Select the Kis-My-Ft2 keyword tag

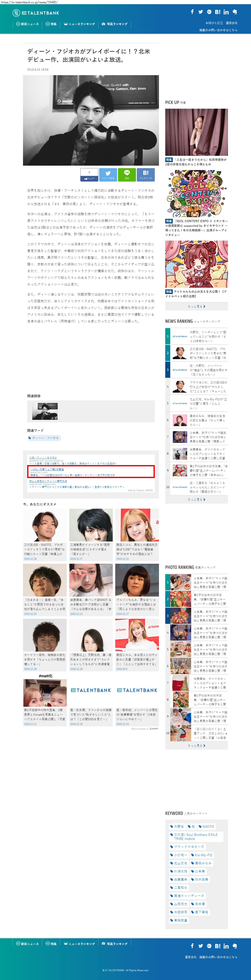coord(202,855)
